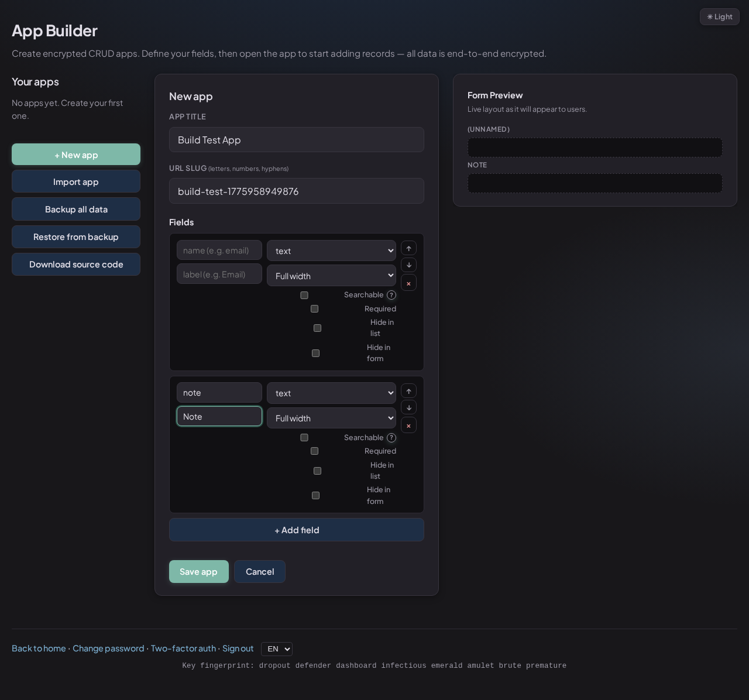Screen dimensions: 749x700
Task: Sign out of the account
Action: click(x=238, y=648)
